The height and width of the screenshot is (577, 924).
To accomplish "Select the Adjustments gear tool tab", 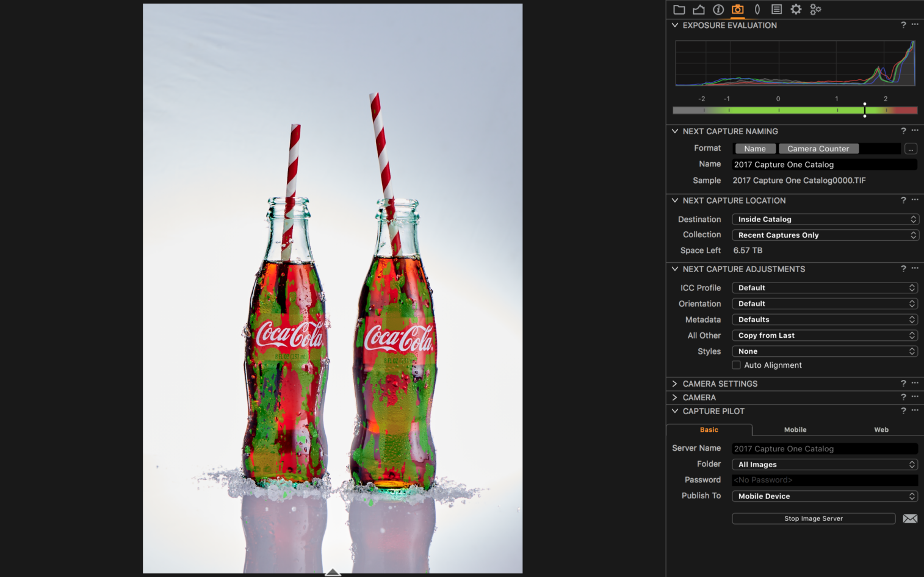I will (796, 9).
